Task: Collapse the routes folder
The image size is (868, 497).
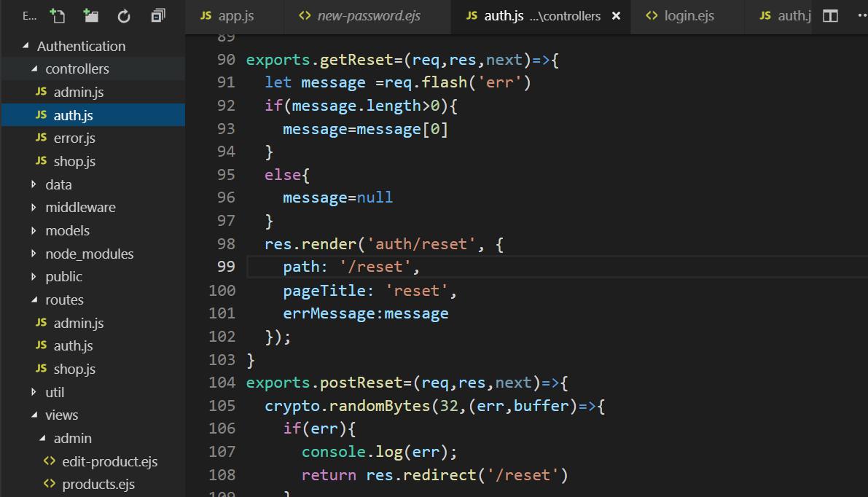Action: pyautogui.click(x=34, y=300)
